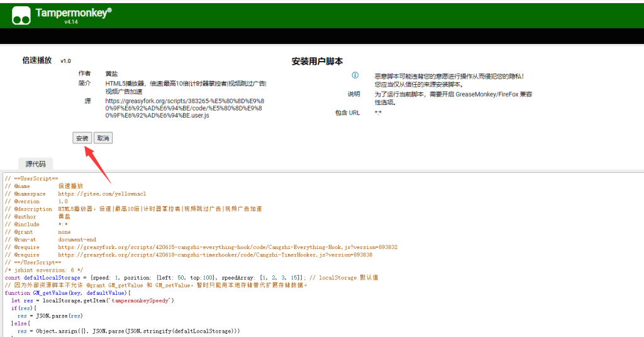Open the 源代码 source code tab
Viewport: 644px width, 337px height.
click(35, 163)
